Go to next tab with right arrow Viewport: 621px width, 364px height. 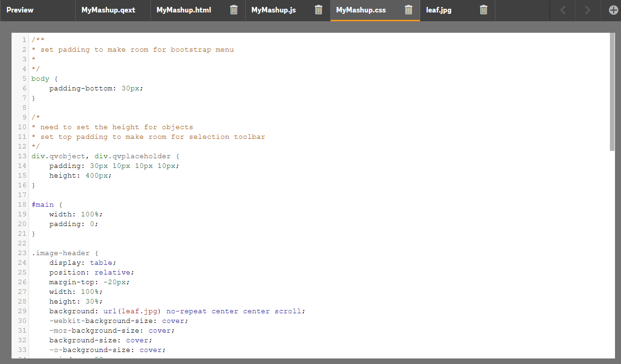coord(588,10)
